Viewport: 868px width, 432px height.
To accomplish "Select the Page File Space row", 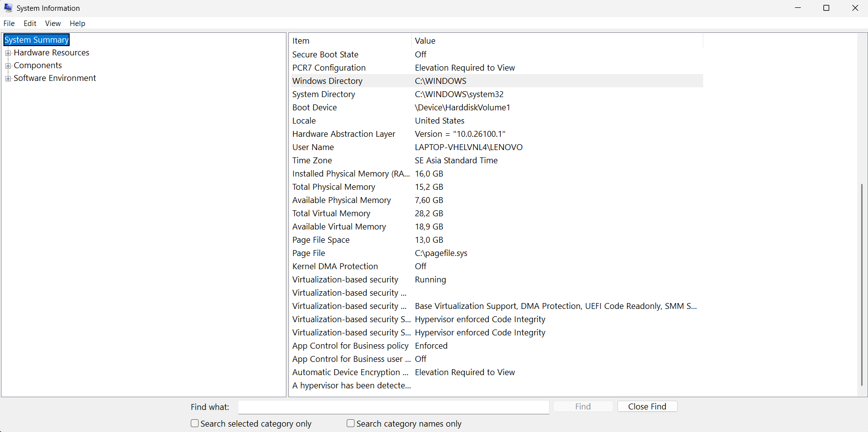I will [496, 240].
